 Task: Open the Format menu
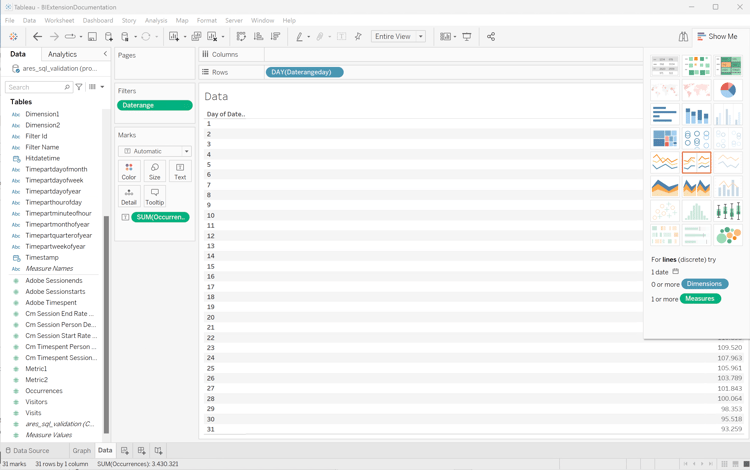(x=207, y=21)
